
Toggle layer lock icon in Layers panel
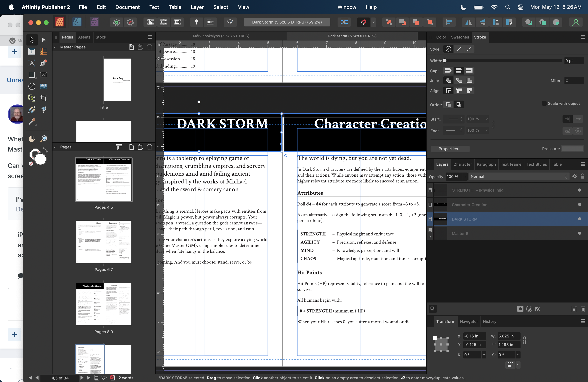pos(582,176)
